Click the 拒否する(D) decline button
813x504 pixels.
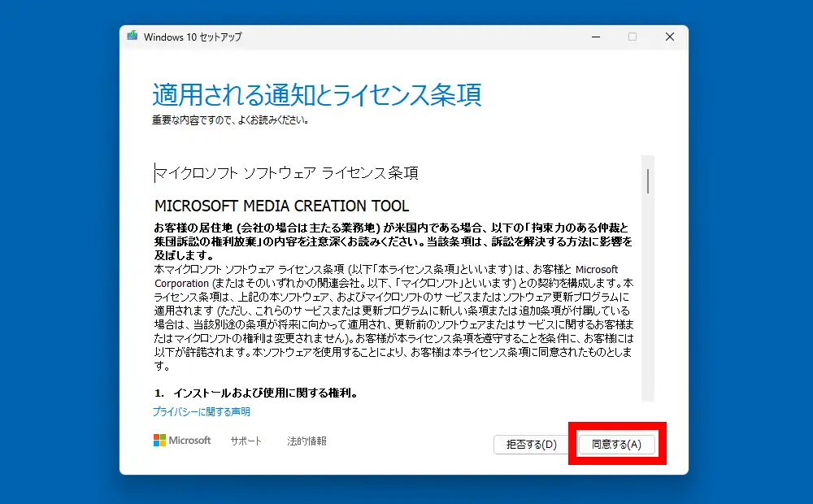tap(532, 445)
